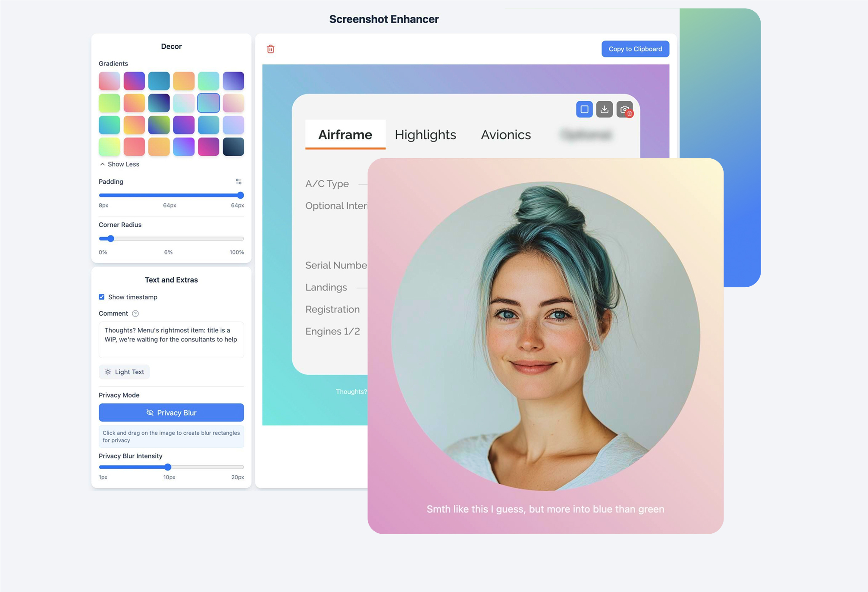868x592 pixels.
Task: Click the Comment help question-mark icon
Action: point(135,313)
